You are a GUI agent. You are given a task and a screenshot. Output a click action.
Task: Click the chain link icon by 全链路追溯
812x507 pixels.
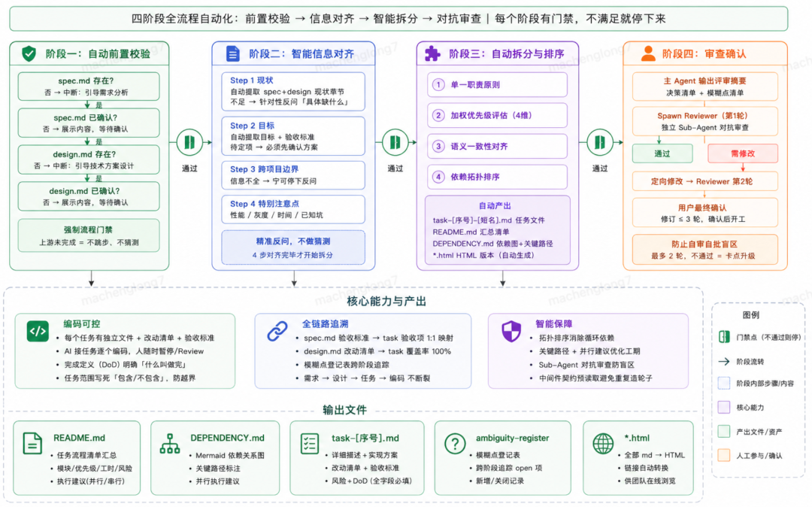click(277, 332)
